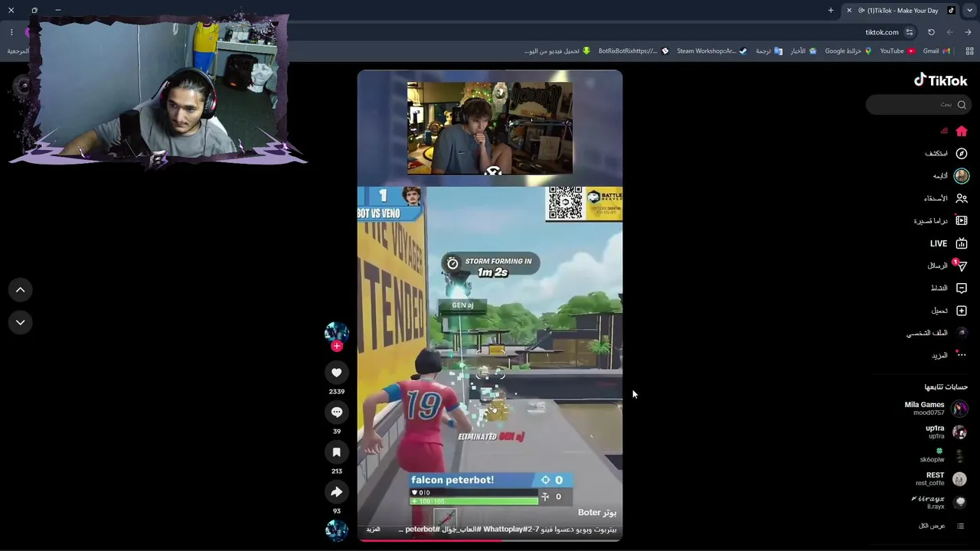Open the video creator's avatar
980x551 pixels.
click(x=336, y=332)
